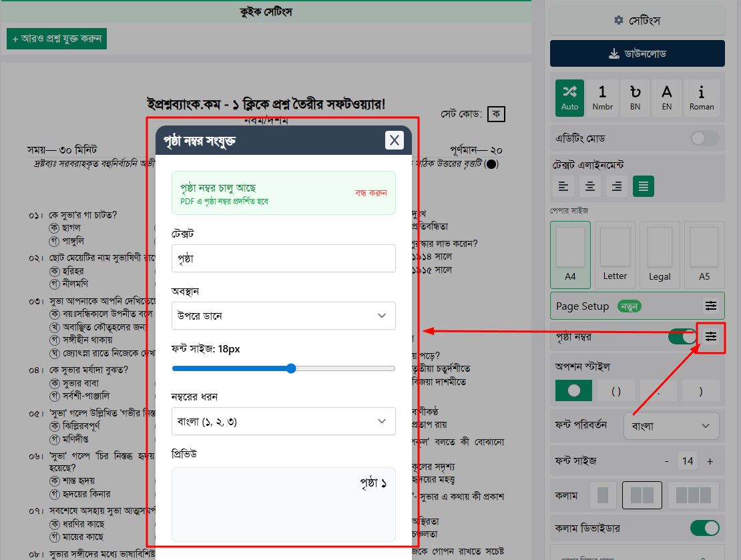Choose the A5 paper size
This screenshot has width=741, height=560.
(x=704, y=255)
